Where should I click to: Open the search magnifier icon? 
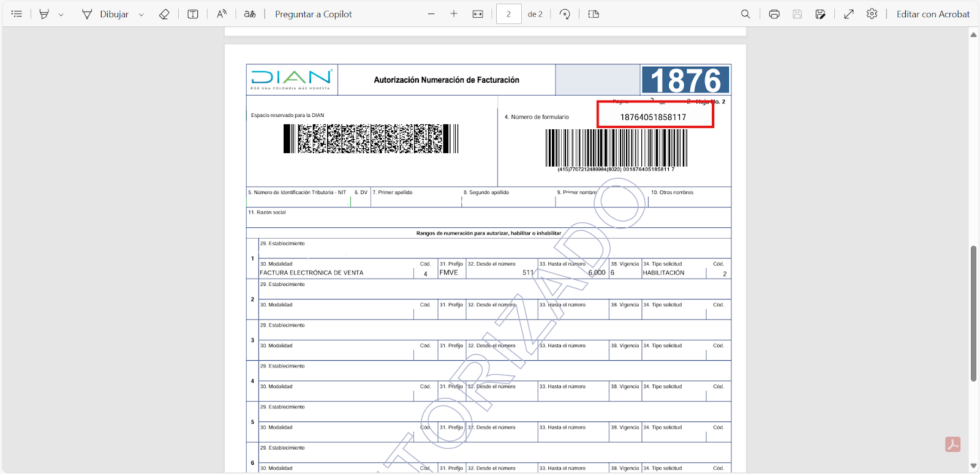(x=745, y=14)
